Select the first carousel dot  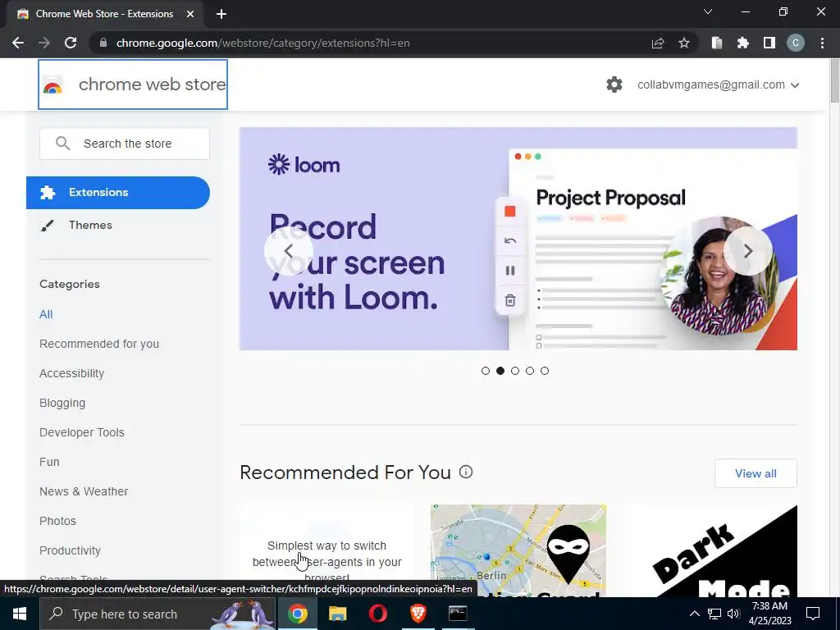click(486, 371)
